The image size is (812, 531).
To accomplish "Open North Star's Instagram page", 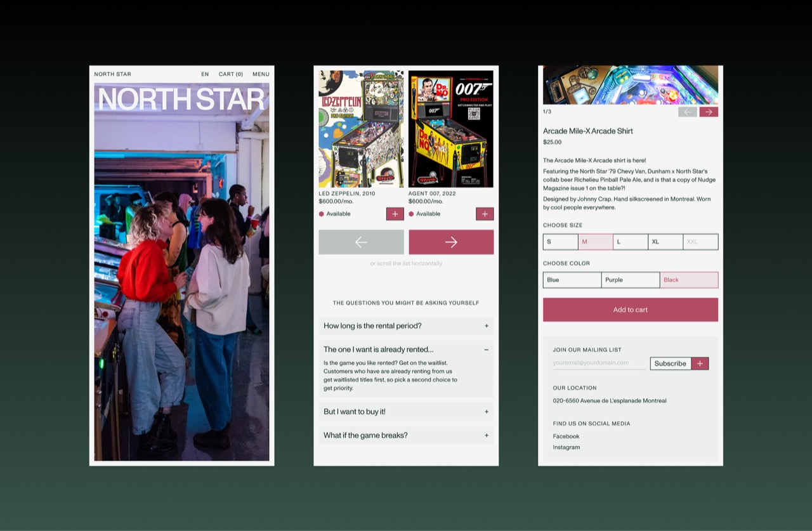I will (566, 447).
